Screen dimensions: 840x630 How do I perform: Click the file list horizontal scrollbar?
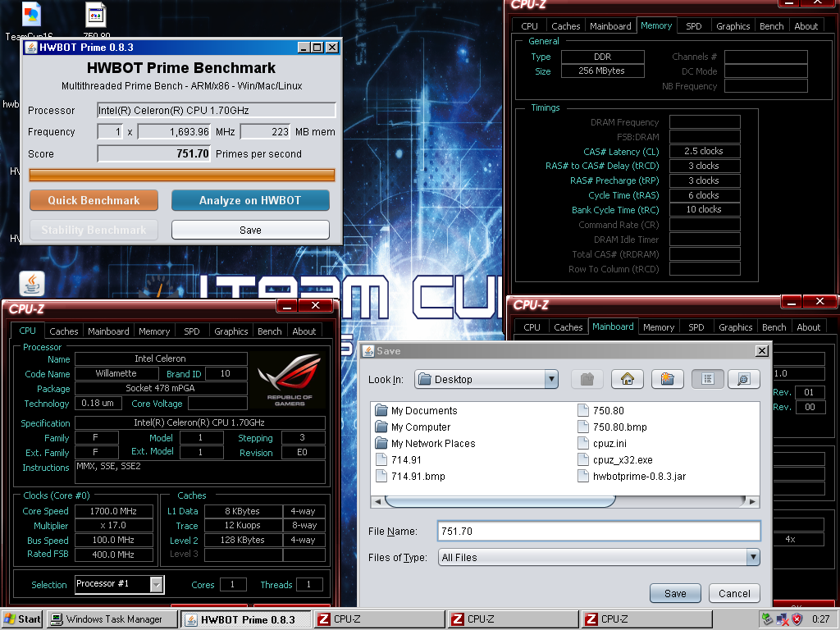pyautogui.click(x=500, y=501)
